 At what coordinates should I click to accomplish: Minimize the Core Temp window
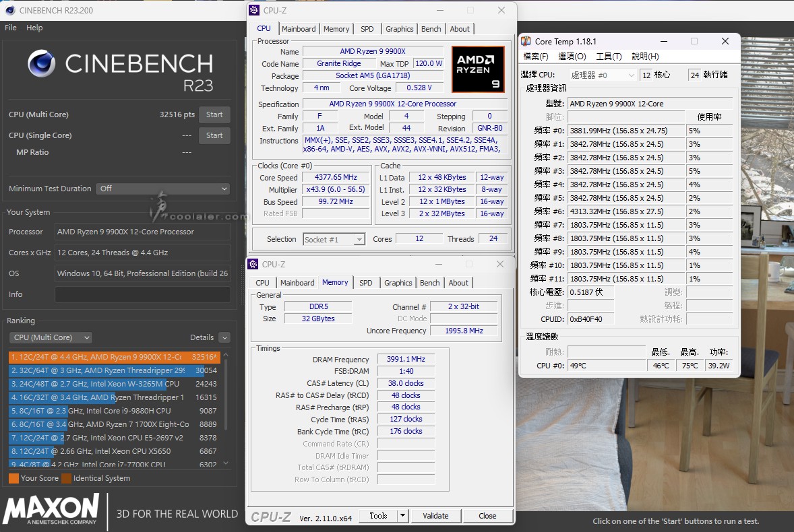pyautogui.click(x=664, y=41)
